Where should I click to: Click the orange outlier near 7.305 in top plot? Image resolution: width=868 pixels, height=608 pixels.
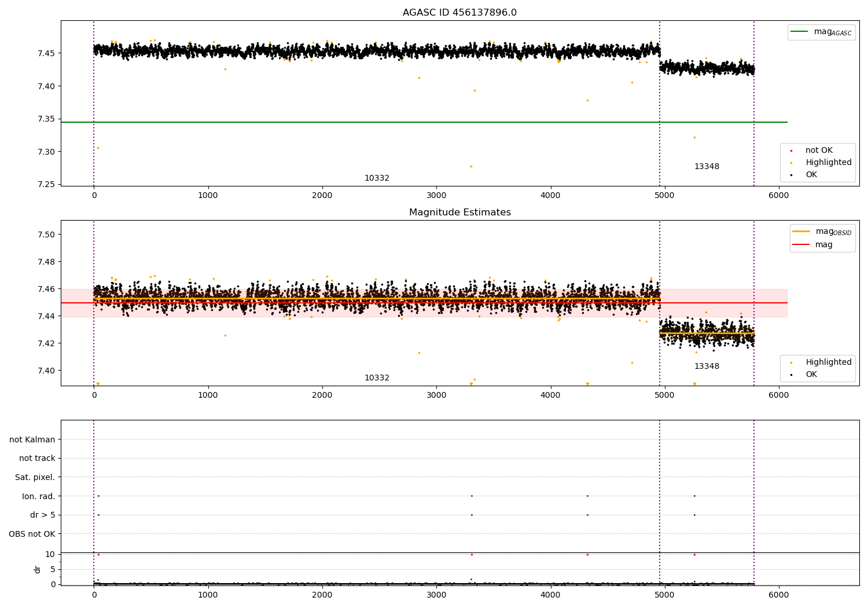(x=98, y=148)
